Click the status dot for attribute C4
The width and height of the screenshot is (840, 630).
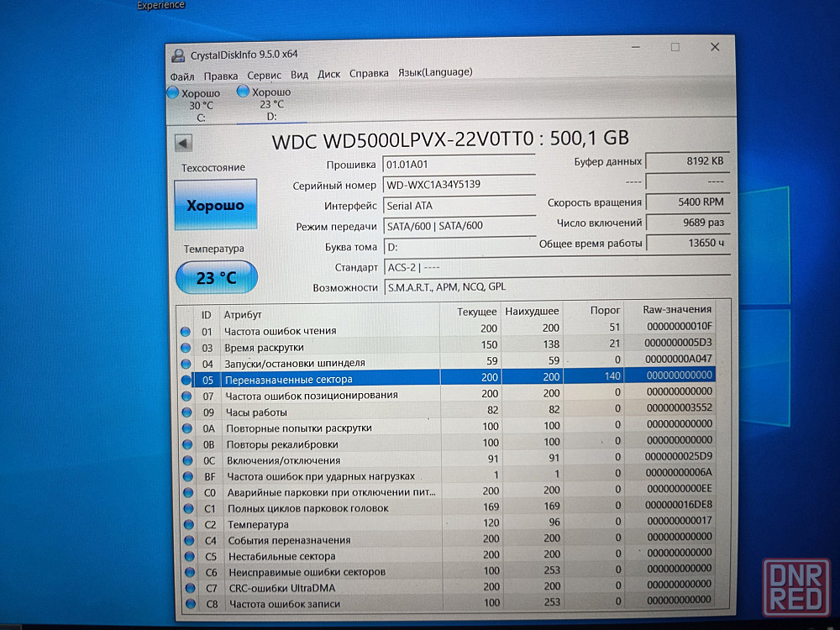[x=189, y=540]
